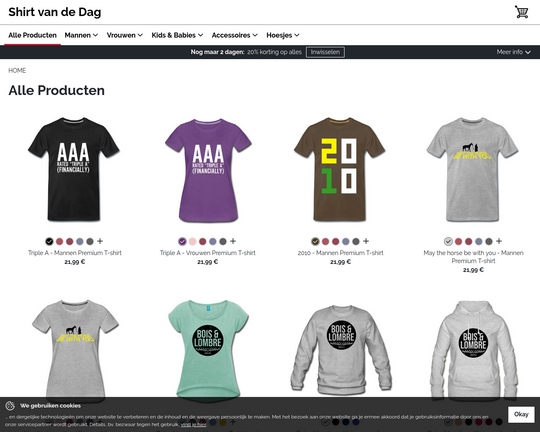Show more colors for Triple A Mannen shirt

point(100,241)
